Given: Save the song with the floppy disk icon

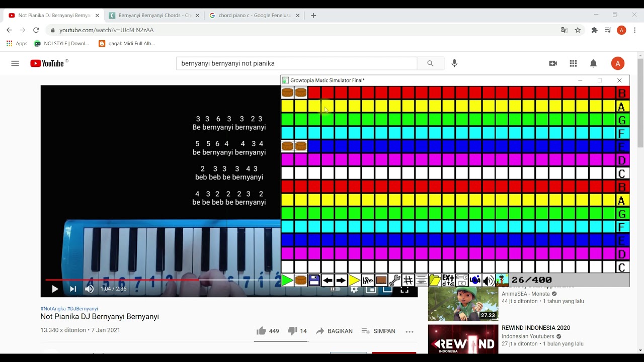Looking at the screenshot, I should [x=314, y=280].
